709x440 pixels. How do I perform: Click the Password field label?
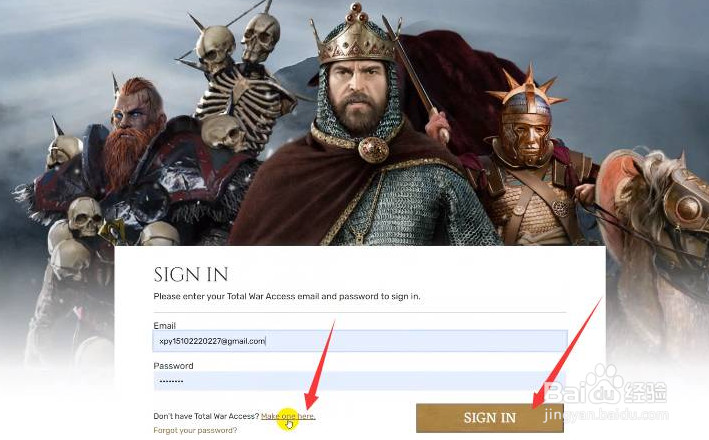(x=173, y=366)
